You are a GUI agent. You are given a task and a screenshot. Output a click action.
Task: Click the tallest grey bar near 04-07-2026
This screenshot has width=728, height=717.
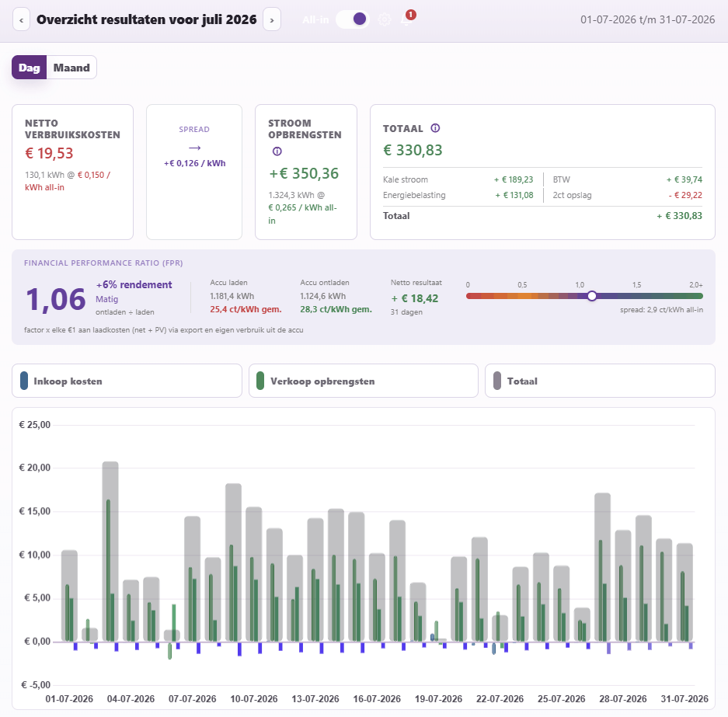tap(110, 552)
